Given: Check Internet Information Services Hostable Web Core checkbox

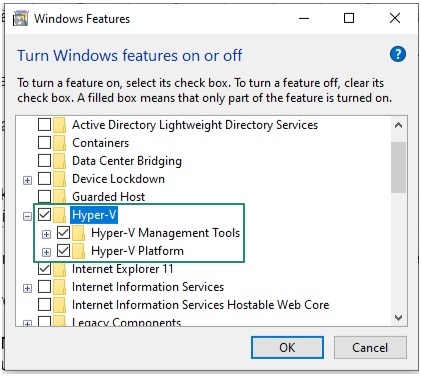Looking at the screenshot, I should (x=44, y=305).
